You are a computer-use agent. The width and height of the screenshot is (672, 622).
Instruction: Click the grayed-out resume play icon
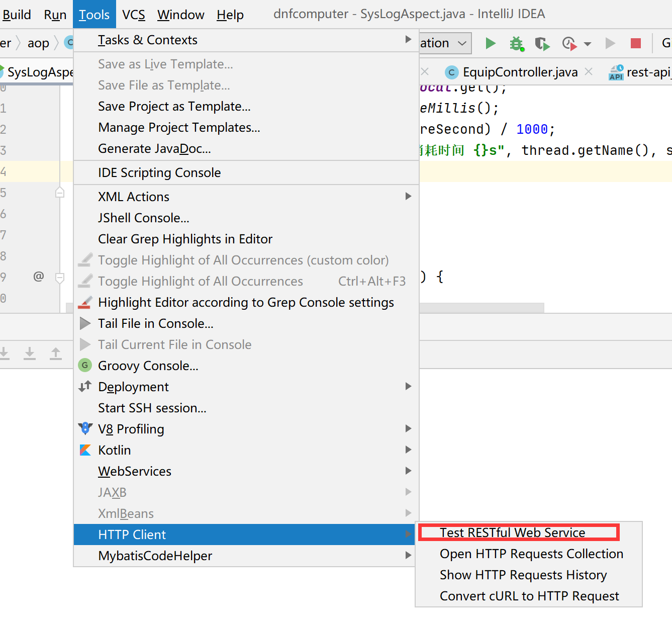point(611,43)
